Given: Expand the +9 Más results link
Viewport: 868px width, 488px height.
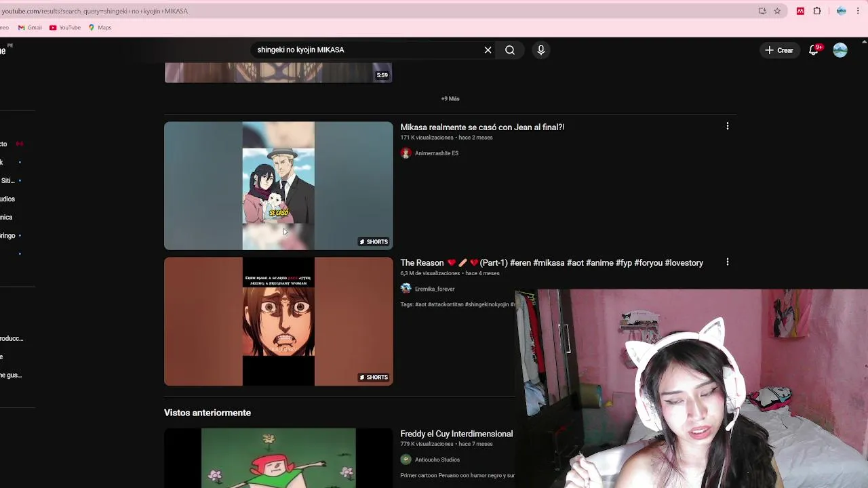Looking at the screenshot, I should click(x=450, y=99).
